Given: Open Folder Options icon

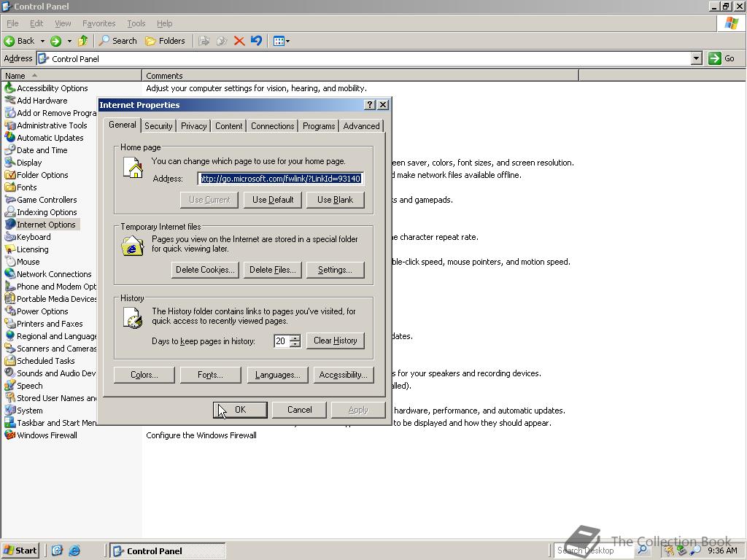Looking at the screenshot, I should pyautogui.click(x=10, y=175).
